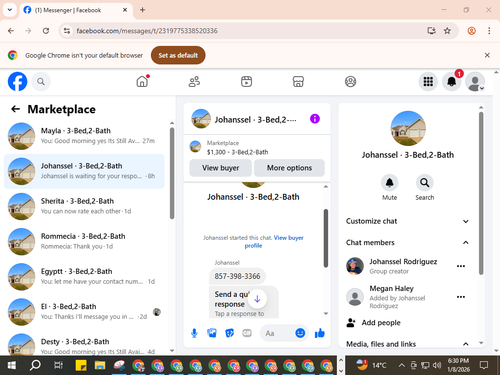Type in the message Aa field
The width and height of the screenshot is (500, 375).
[x=277, y=333]
